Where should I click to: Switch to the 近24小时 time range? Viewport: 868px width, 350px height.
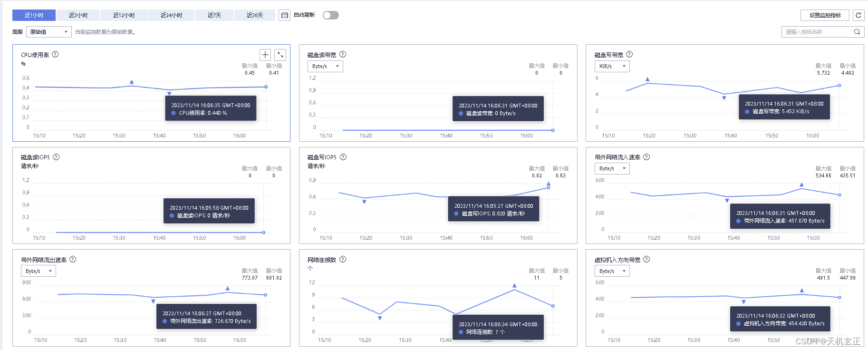tap(171, 15)
